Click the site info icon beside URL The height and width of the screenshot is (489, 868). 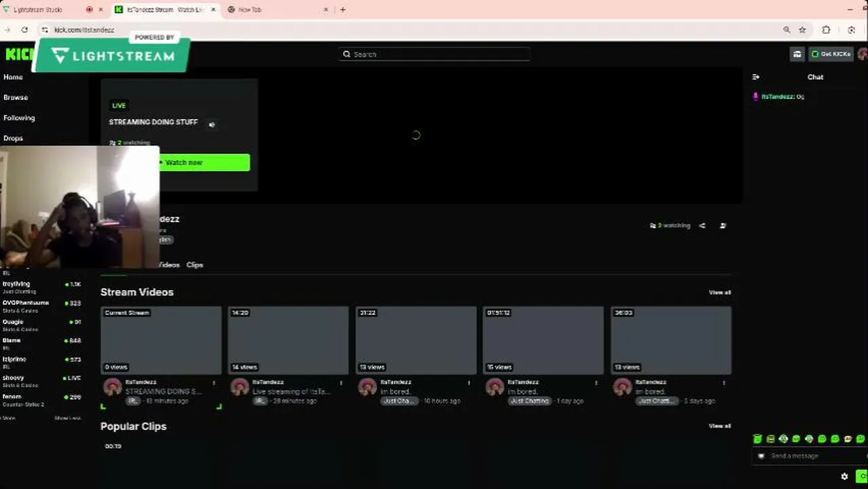tap(45, 30)
